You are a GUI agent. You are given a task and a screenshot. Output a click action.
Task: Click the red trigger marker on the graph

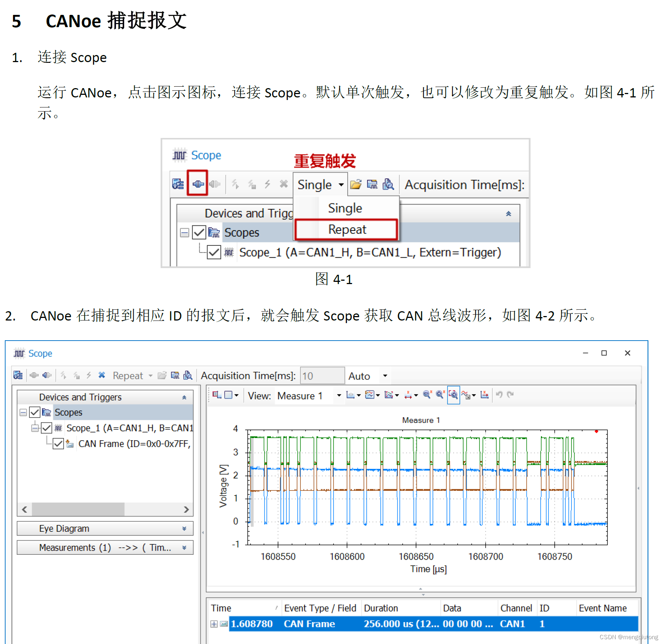coord(596,431)
